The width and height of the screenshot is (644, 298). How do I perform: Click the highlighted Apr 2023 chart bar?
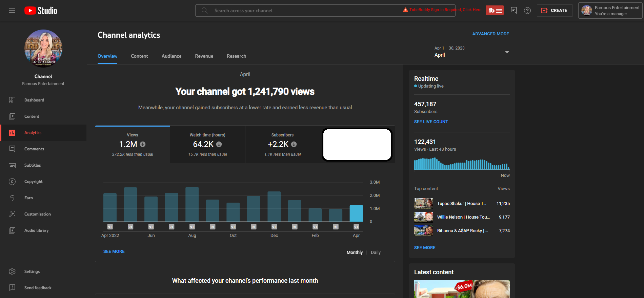[356, 213]
